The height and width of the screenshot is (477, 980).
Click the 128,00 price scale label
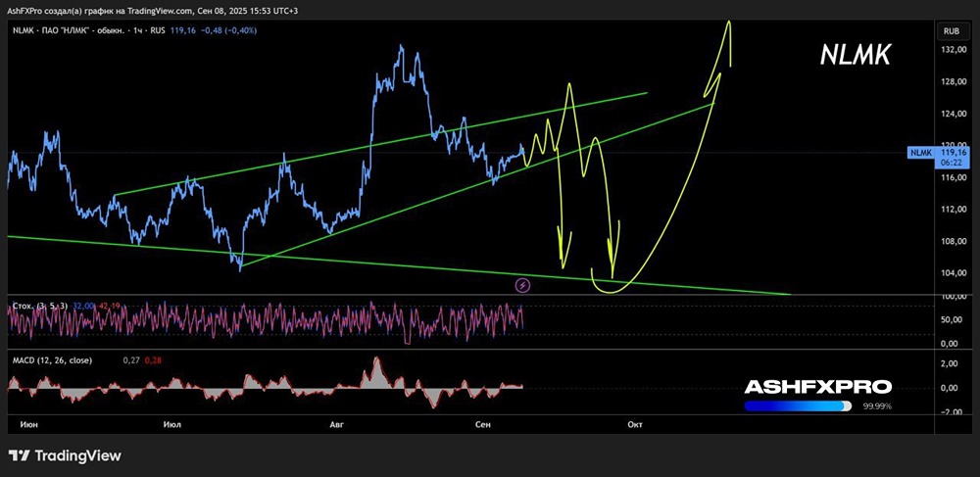(x=953, y=82)
